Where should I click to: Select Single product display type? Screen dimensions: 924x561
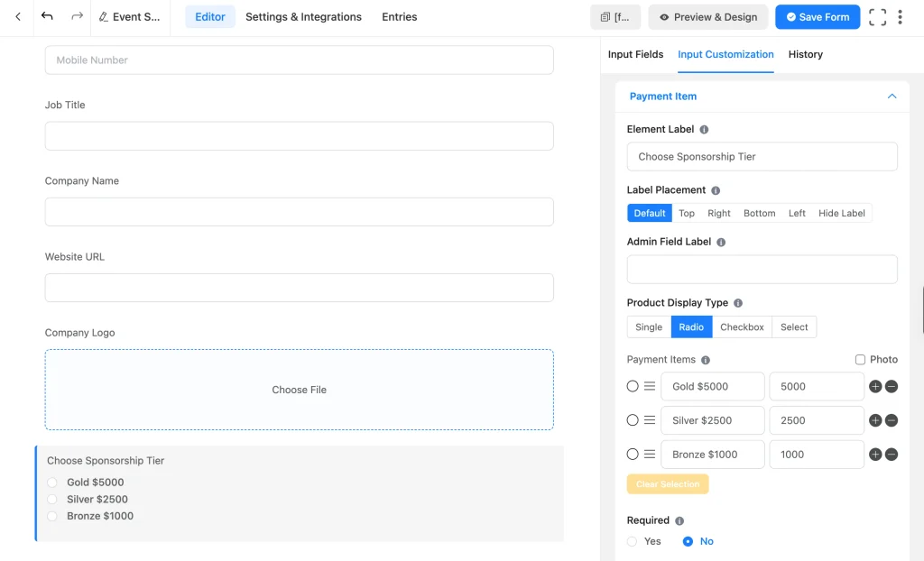[649, 327]
